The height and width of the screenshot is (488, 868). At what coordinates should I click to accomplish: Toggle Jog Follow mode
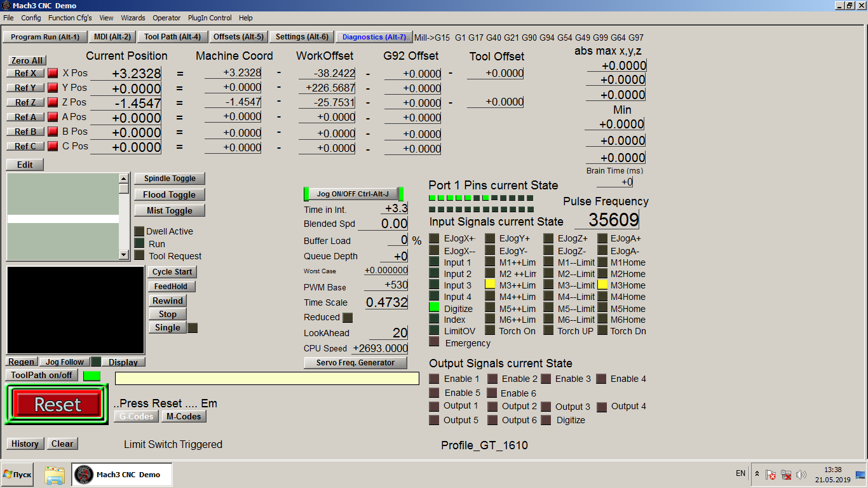(65, 362)
